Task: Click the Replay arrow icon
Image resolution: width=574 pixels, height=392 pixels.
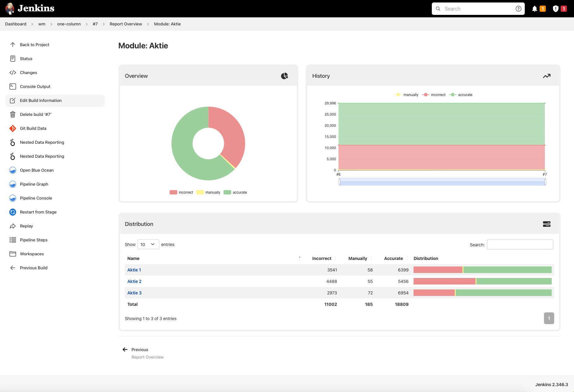Action: point(13,226)
